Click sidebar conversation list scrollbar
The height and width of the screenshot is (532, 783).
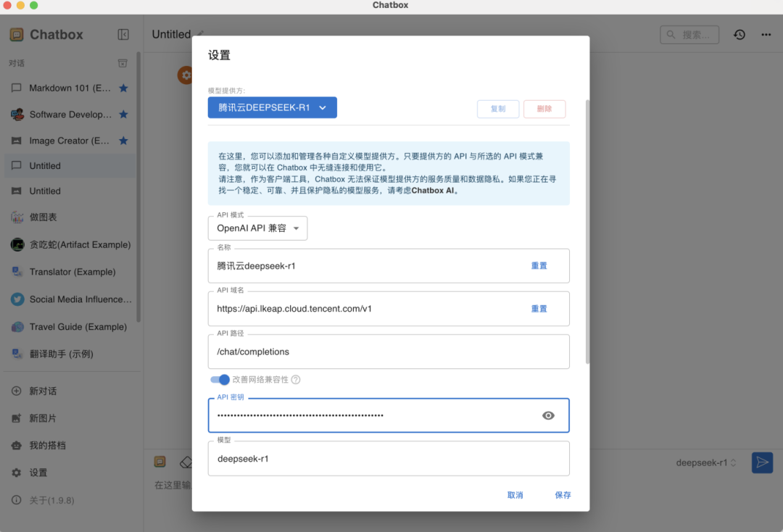point(138,187)
